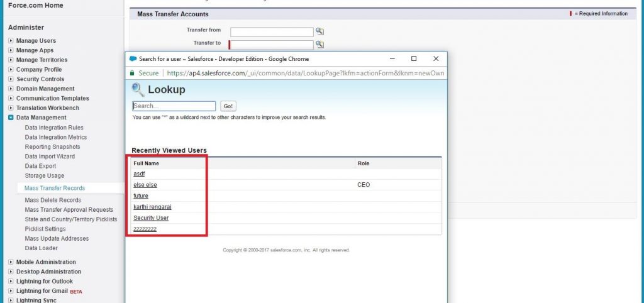Maximize the Search for a user popup window

[414, 58]
